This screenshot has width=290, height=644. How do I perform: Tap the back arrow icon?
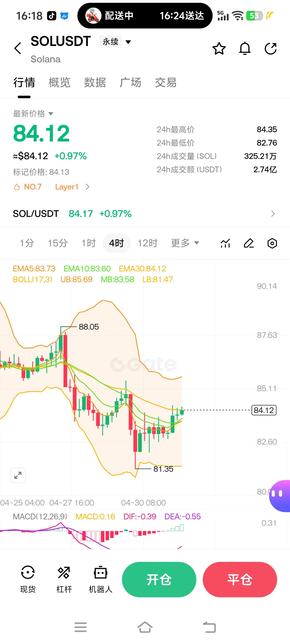[18, 48]
